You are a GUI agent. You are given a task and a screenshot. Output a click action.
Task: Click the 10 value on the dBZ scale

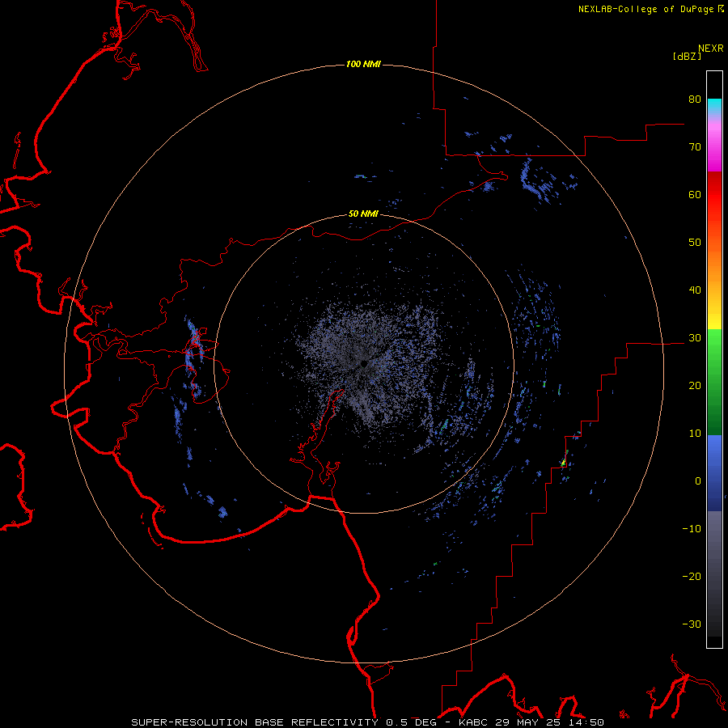pyautogui.click(x=695, y=434)
